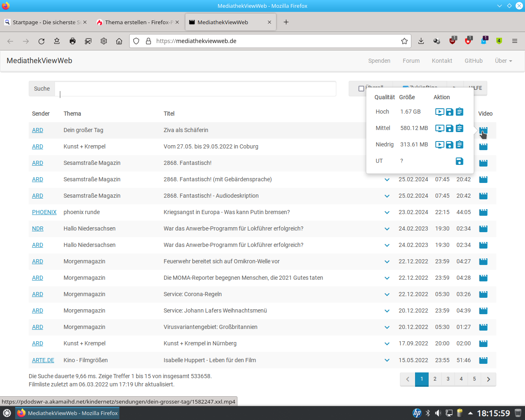This screenshot has width=525, height=420.
Task: Download the UT subtitle file
Action: 459,161
